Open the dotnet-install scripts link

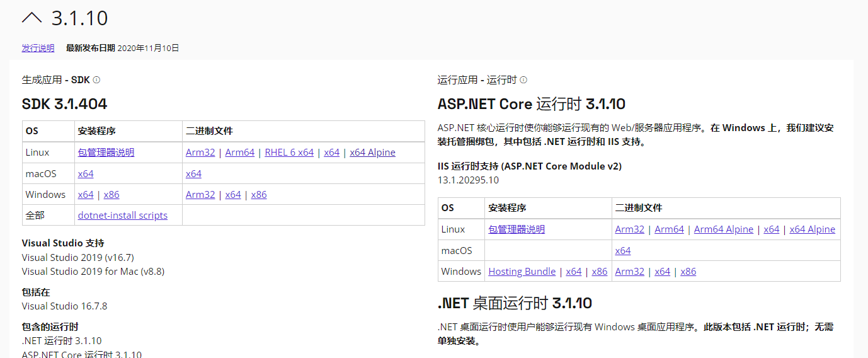click(x=123, y=216)
